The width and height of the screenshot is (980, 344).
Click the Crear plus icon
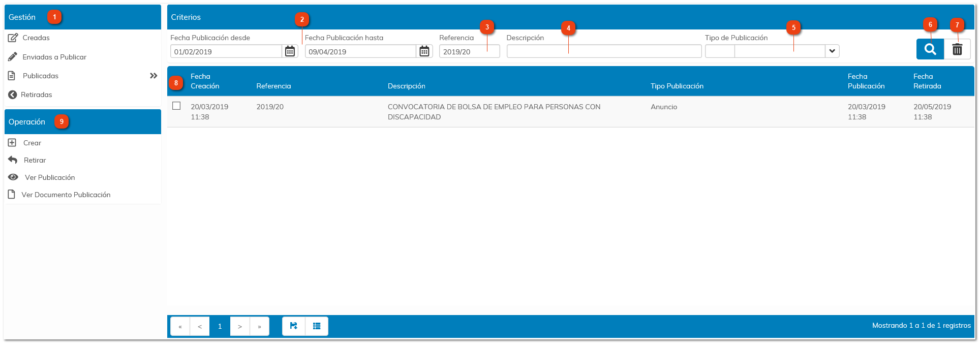click(12, 143)
